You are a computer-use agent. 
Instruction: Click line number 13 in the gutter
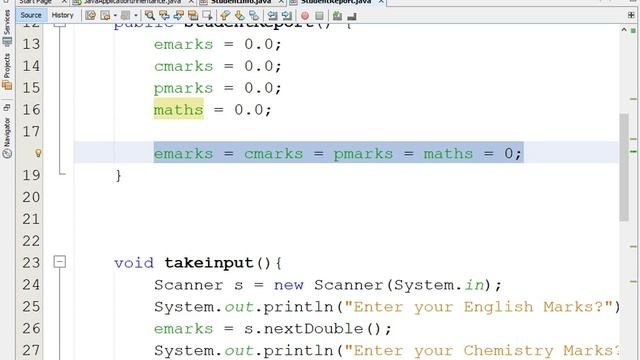[x=31, y=44]
